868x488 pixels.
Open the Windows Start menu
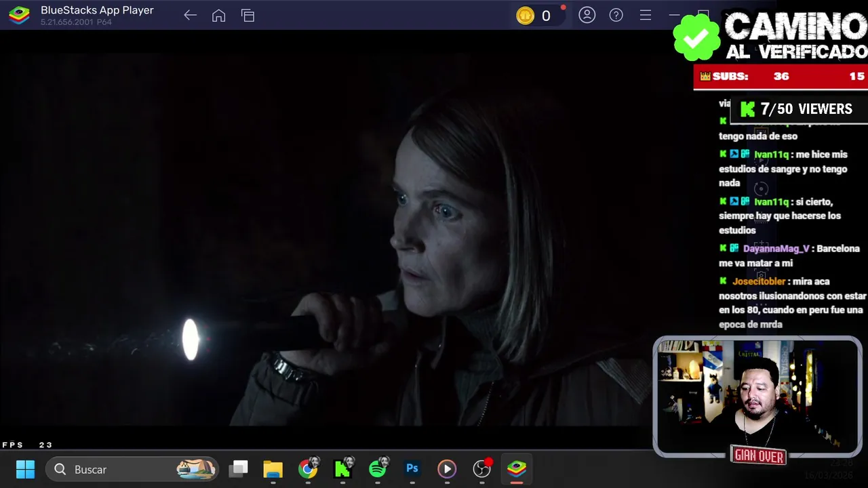tap(25, 469)
